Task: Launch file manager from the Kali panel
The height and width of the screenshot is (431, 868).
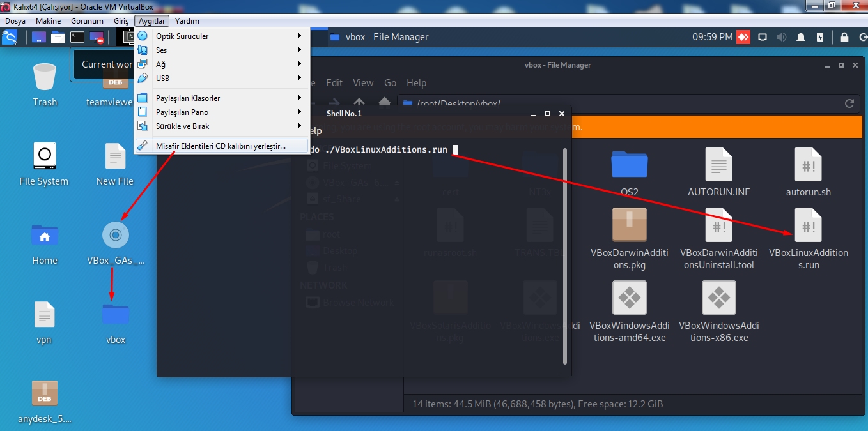Action: click(58, 37)
